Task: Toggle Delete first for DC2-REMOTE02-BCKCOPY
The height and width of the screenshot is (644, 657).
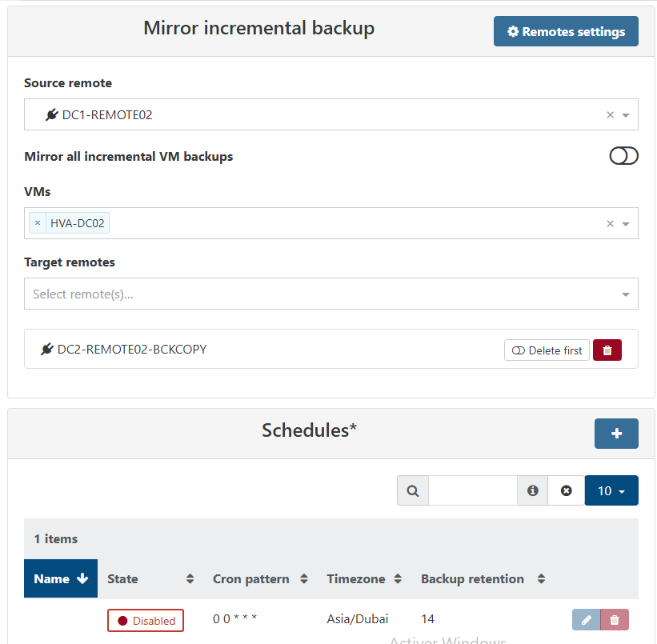Action: tap(547, 350)
